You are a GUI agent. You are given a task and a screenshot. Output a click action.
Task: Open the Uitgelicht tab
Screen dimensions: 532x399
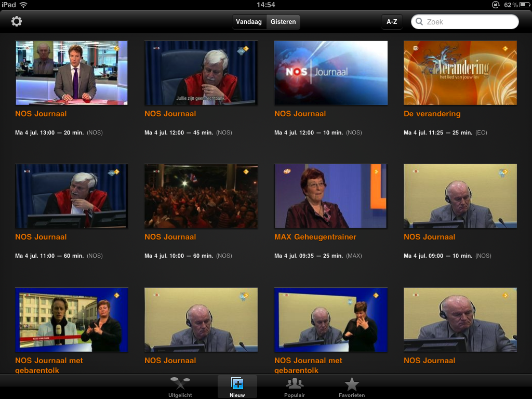180,387
